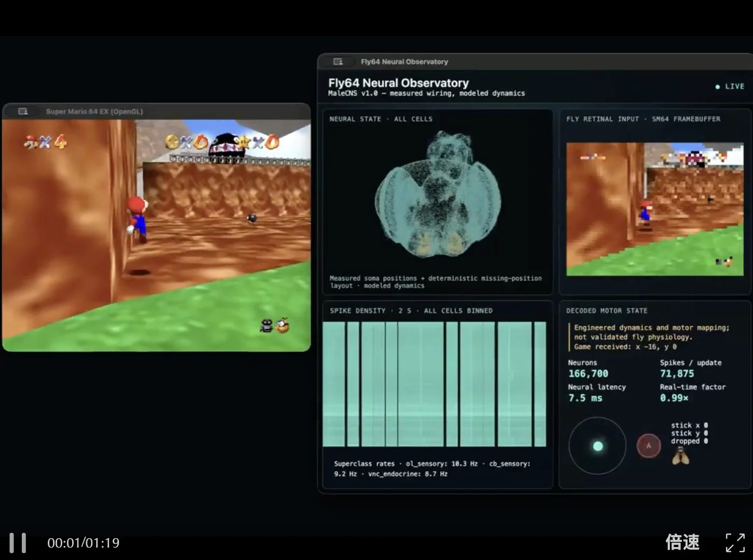Click the large Fly64 Neural Observatory heading

pyautogui.click(x=398, y=83)
